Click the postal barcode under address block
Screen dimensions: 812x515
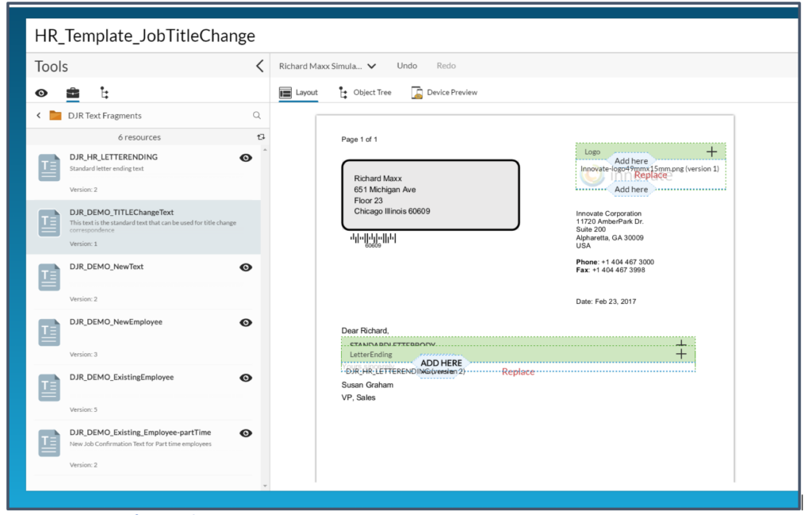[x=373, y=240]
